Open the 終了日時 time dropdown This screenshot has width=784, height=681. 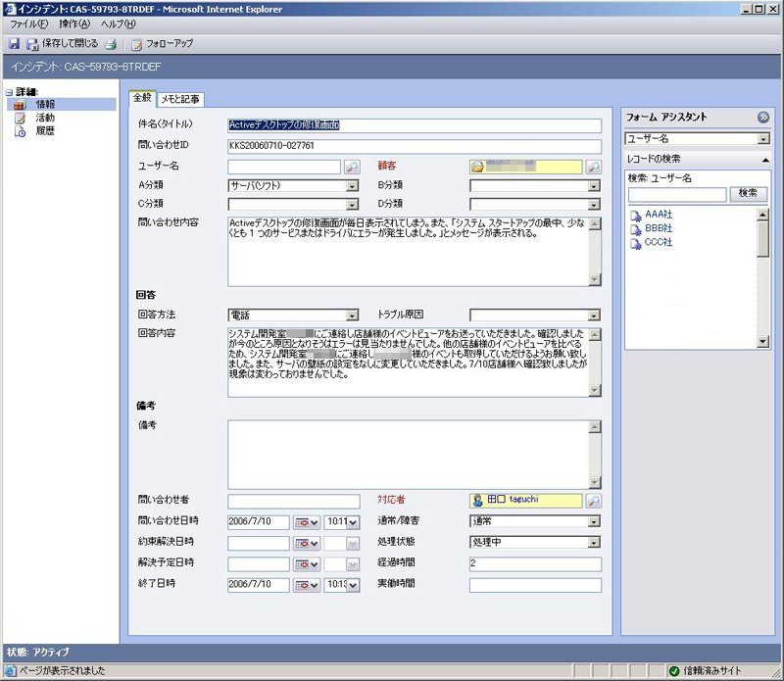(353, 586)
